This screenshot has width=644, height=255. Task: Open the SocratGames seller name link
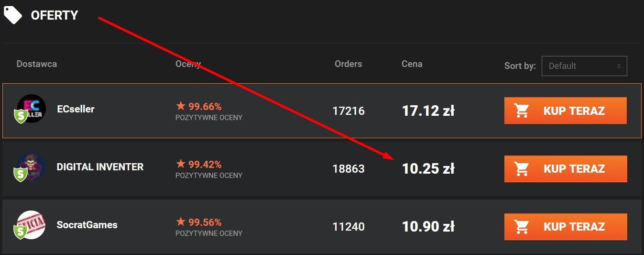pyautogui.click(x=87, y=225)
